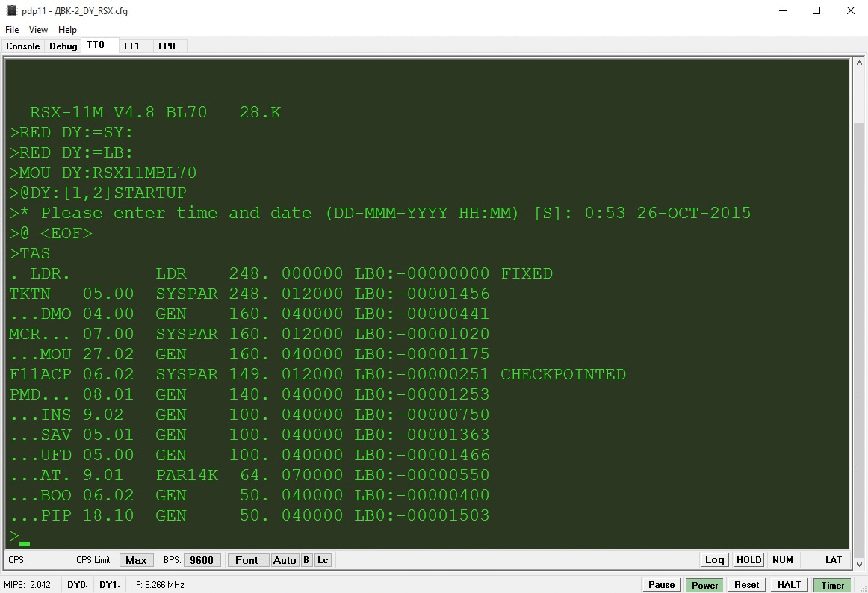Open the Font selection button
Viewport: 868px width, 593px height.
pyautogui.click(x=247, y=560)
